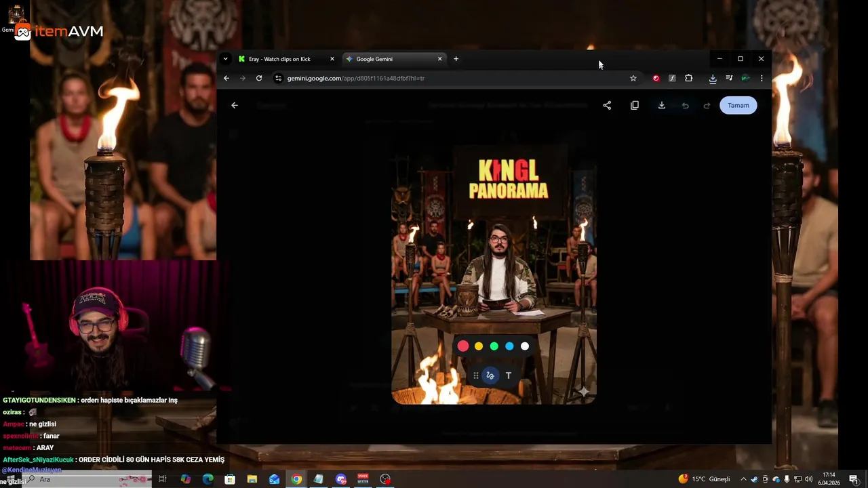868x488 pixels.
Task: Bookmark this page with the star
Action: click(633, 78)
